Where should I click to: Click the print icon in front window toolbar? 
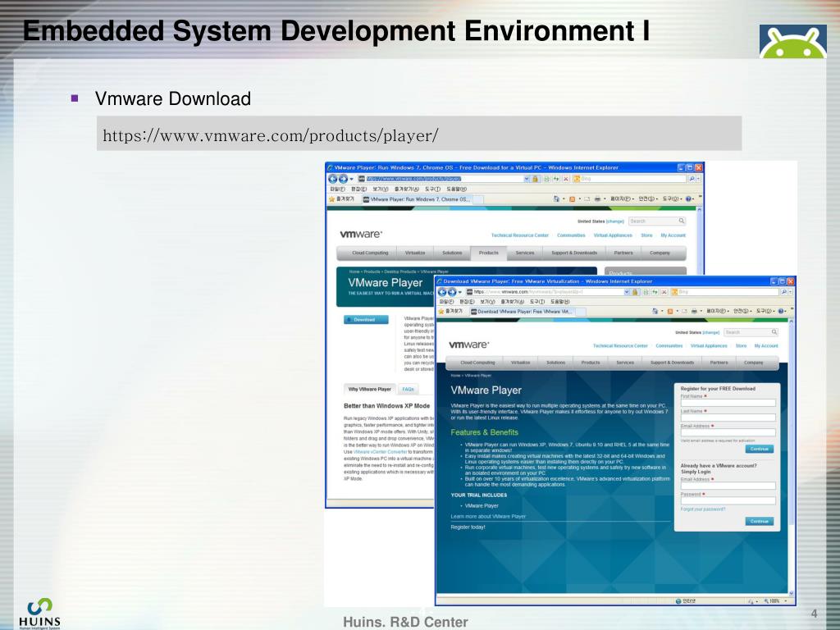coord(693,311)
